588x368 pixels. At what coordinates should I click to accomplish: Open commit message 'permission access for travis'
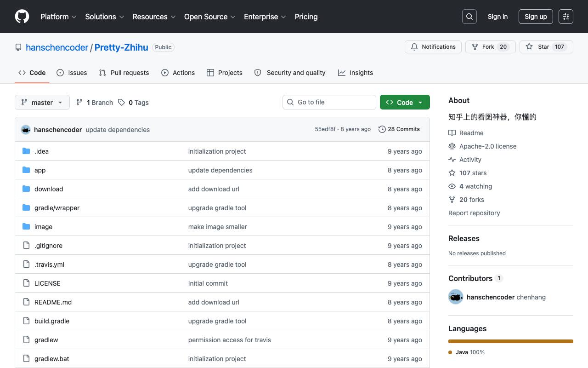(230, 340)
